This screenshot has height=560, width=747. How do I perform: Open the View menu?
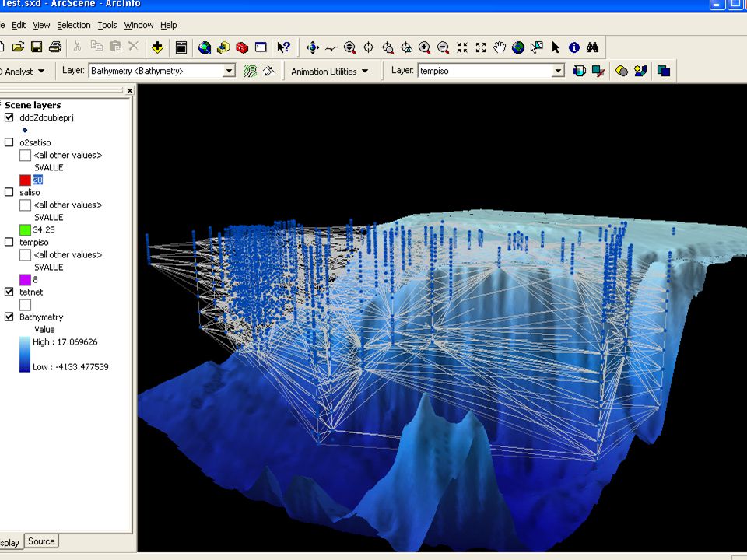click(x=41, y=25)
